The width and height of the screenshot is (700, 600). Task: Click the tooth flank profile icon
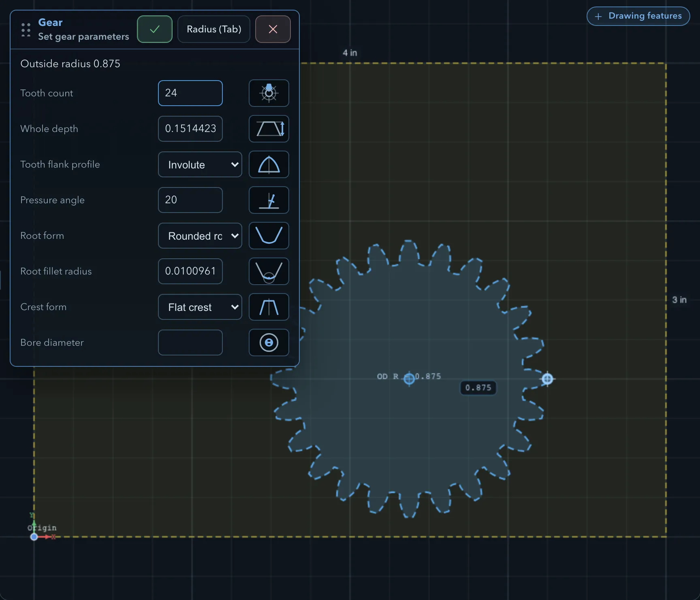pyautogui.click(x=269, y=164)
